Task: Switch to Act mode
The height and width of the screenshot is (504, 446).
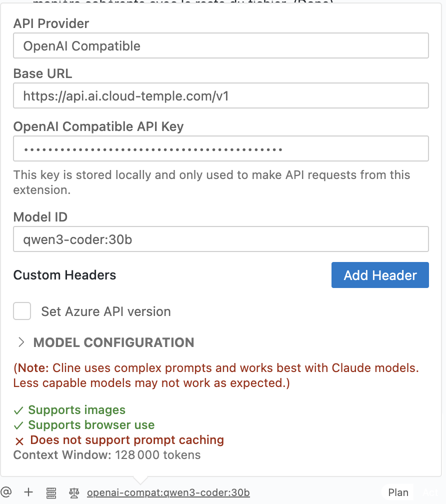Action: (x=431, y=492)
